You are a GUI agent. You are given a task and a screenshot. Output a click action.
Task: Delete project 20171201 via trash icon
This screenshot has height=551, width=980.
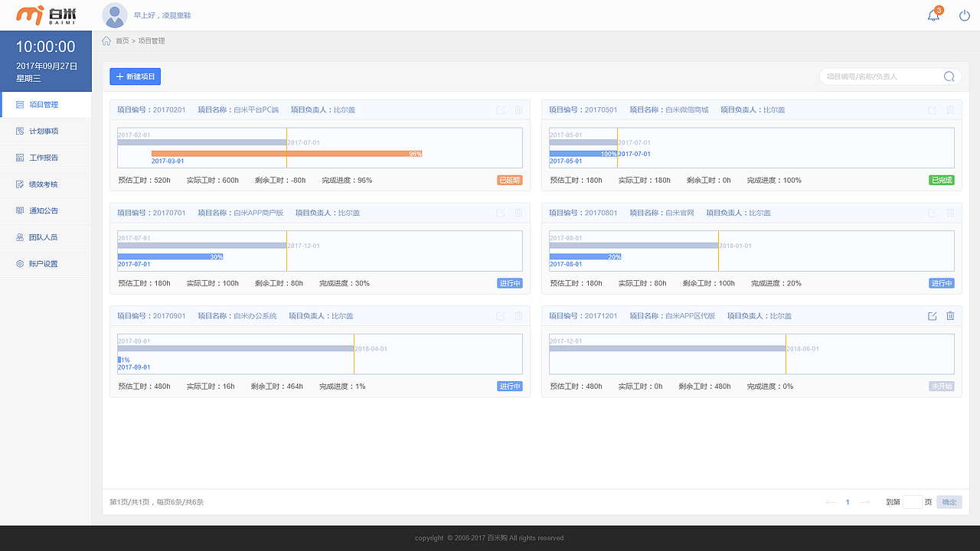tap(950, 316)
